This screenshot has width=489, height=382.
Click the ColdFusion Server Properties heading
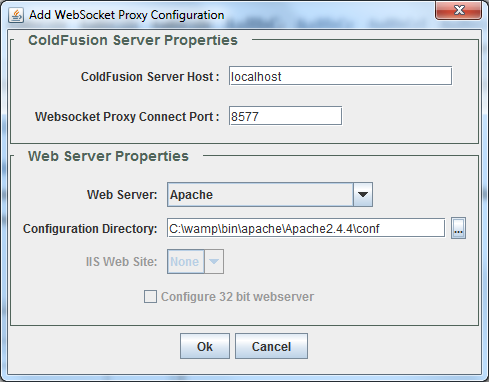(133, 40)
